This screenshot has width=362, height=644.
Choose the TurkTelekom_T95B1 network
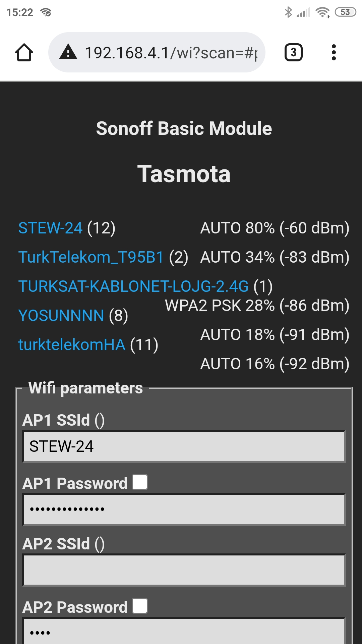coord(91,257)
